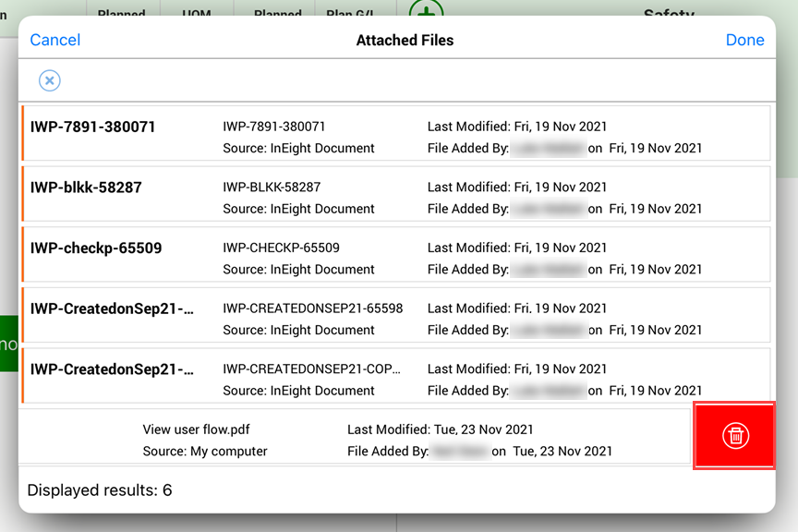Image resolution: width=798 pixels, height=532 pixels.
Task: Select the IWP-7891-380071 file row
Action: (x=93, y=127)
